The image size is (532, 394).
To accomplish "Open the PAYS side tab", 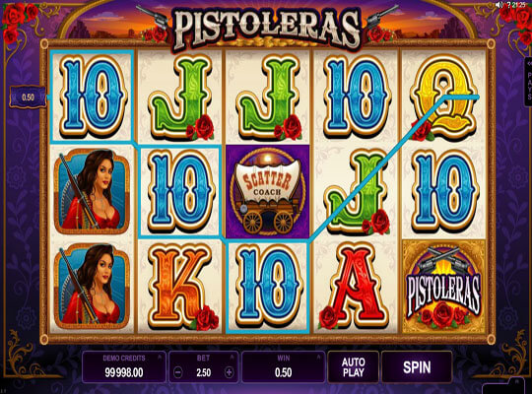I will 529,82.
